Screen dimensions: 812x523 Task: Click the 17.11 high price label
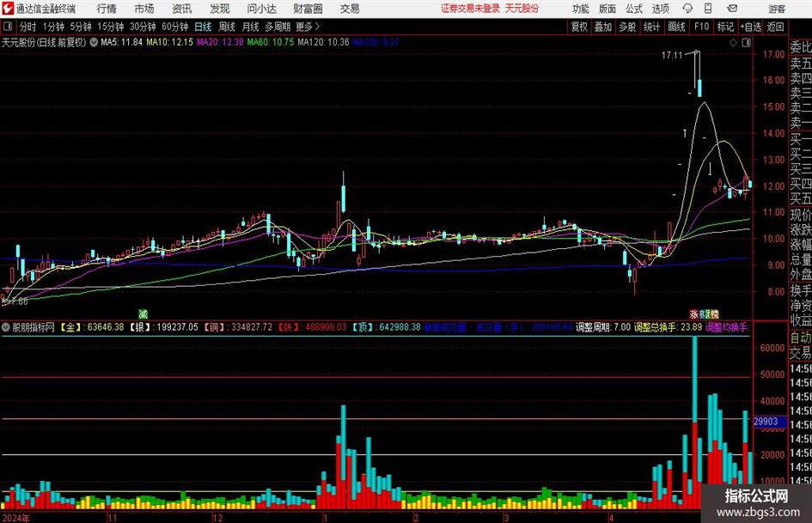(672, 55)
